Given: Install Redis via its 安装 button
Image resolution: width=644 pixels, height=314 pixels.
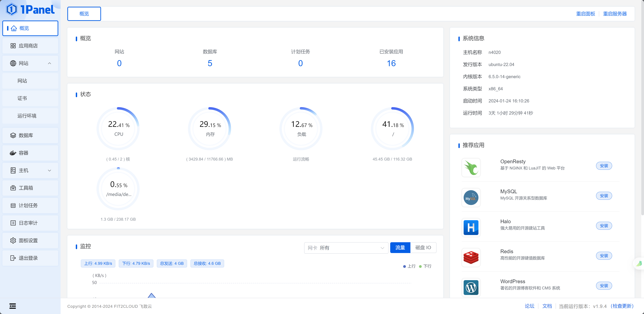Looking at the screenshot, I should click(604, 256).
